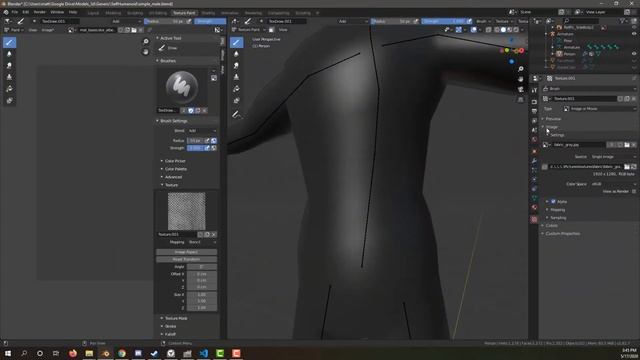Select the Mask tool in the image editor toolbar
Screen dimensions: 640x360
[x=9, y=100]
